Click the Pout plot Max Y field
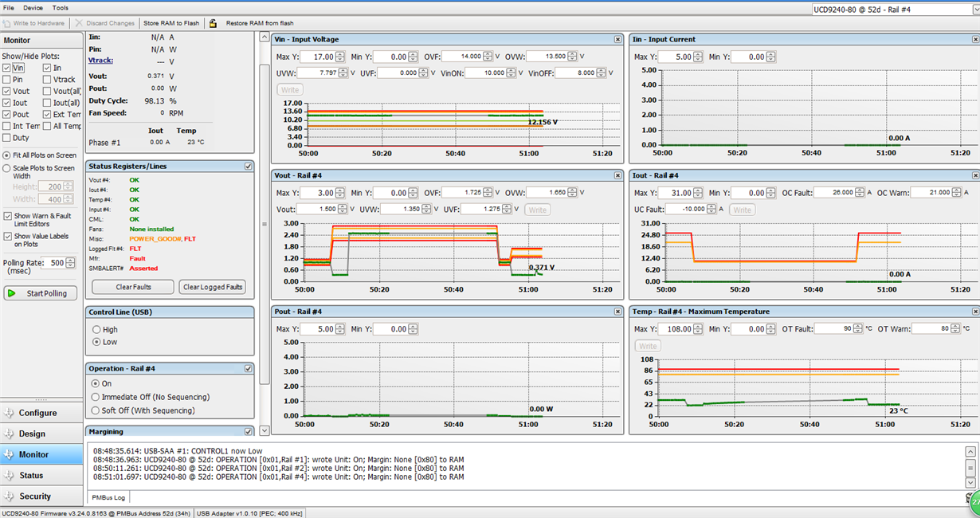The image size is (980, 518). [316, 329]
